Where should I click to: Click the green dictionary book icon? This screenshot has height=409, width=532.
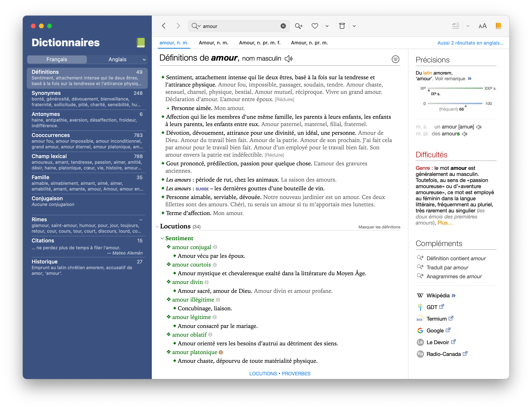(141, 42)
